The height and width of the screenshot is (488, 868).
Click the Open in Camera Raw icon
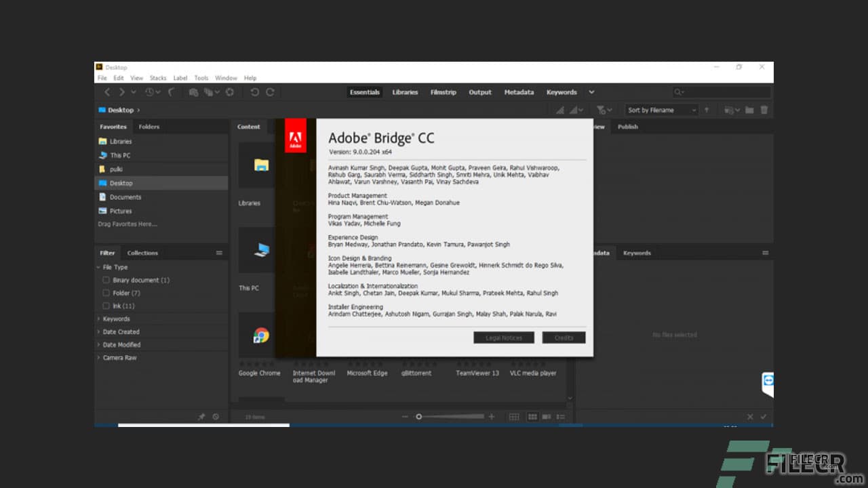[x=193, y=92]
